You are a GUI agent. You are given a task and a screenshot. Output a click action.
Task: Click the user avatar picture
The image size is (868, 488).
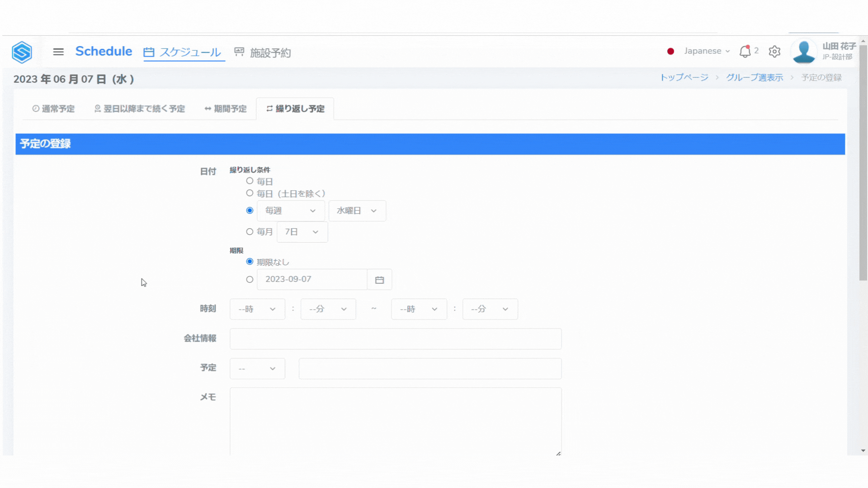[x=804, y=52]
